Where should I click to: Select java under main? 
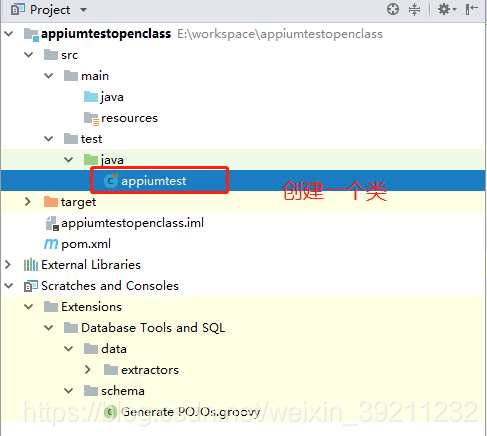pyautogui.click(x=112, y=97)
